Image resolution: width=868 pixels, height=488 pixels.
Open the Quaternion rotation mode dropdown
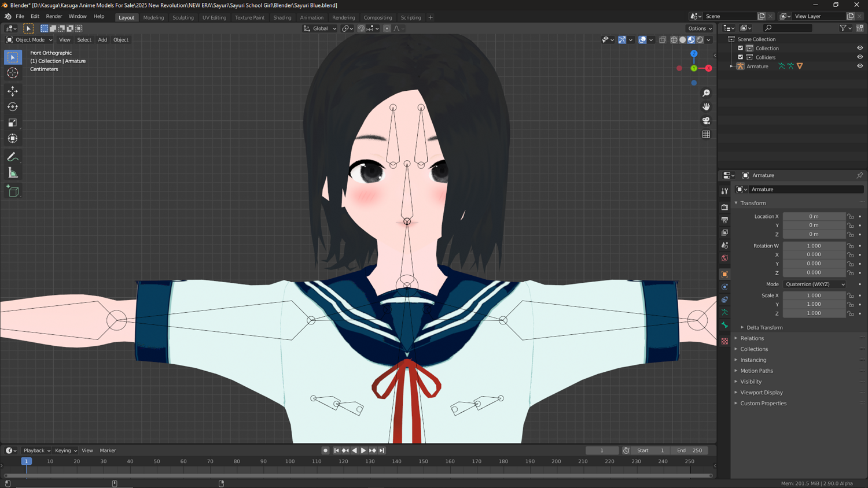(814, 284)
